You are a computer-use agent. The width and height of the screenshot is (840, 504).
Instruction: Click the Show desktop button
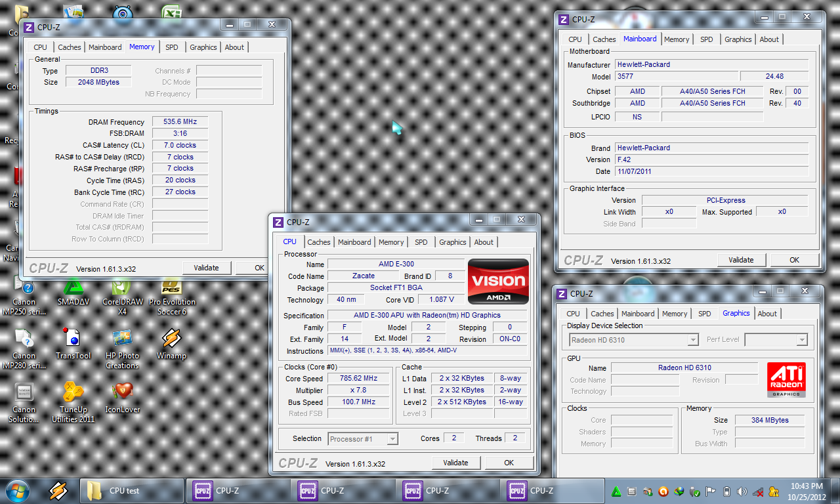point(835,490)
